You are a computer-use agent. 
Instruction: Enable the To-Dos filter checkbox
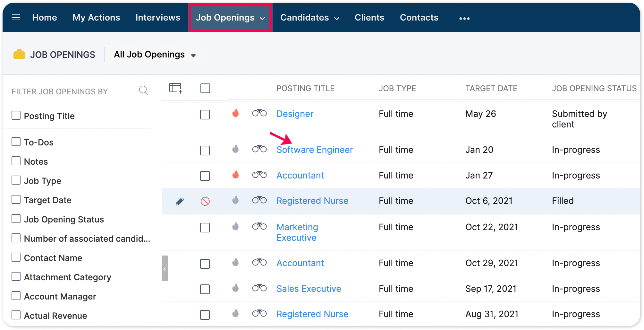click(x=16, y=142)
